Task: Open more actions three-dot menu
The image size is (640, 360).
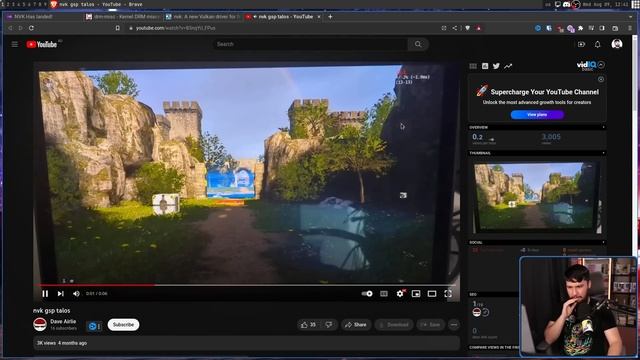Action: pos(454,324)
